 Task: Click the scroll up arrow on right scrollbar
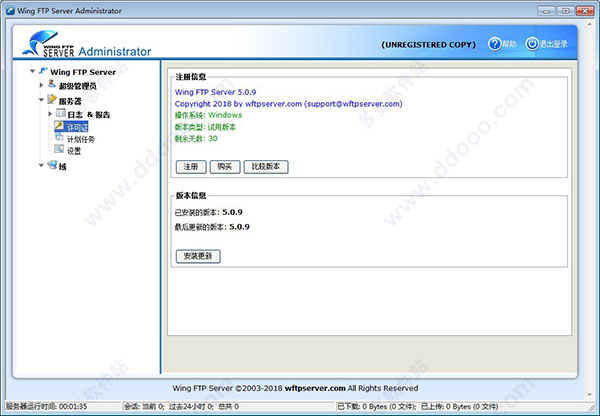tap(590, 24)
